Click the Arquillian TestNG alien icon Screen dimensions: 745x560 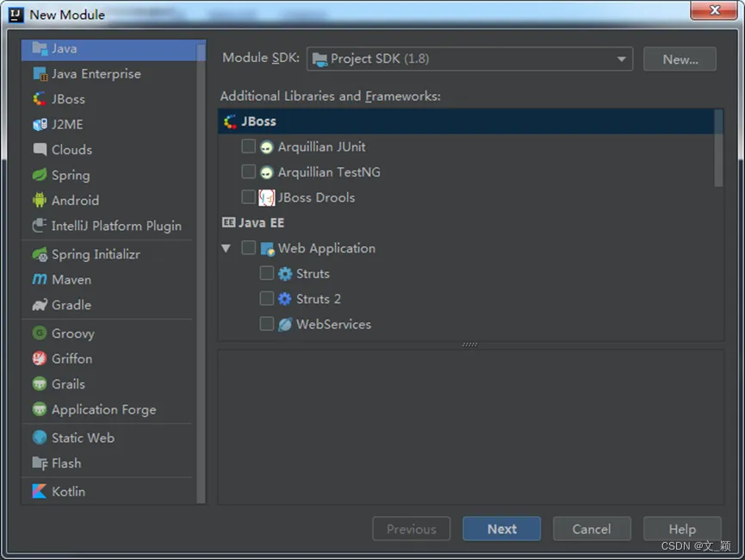(266, 172)
